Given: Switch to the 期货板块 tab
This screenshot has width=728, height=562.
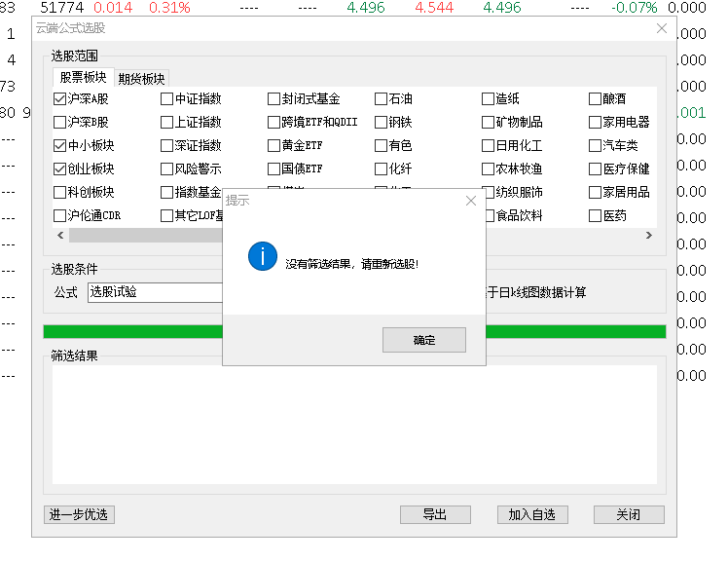Looking at the screenshot, I should [141, 79].
